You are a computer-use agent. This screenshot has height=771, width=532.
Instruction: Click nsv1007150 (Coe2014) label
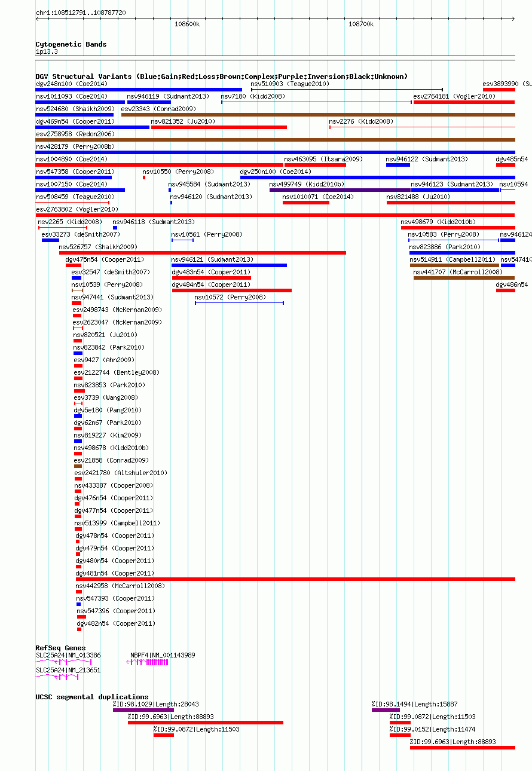click(72, 185)
